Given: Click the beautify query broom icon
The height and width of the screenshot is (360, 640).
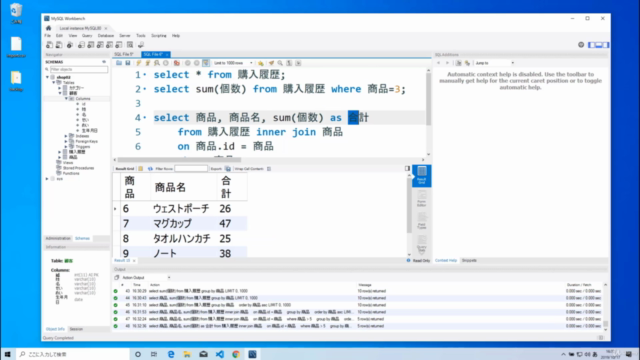Looking at the screenshot, I should click(271, 63).
